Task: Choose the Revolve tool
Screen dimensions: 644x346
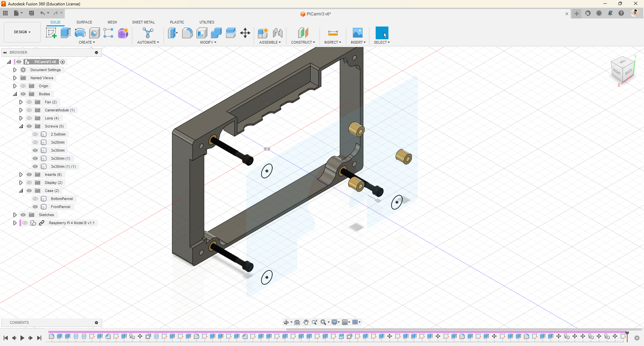Action: click(x=80, y=33)
